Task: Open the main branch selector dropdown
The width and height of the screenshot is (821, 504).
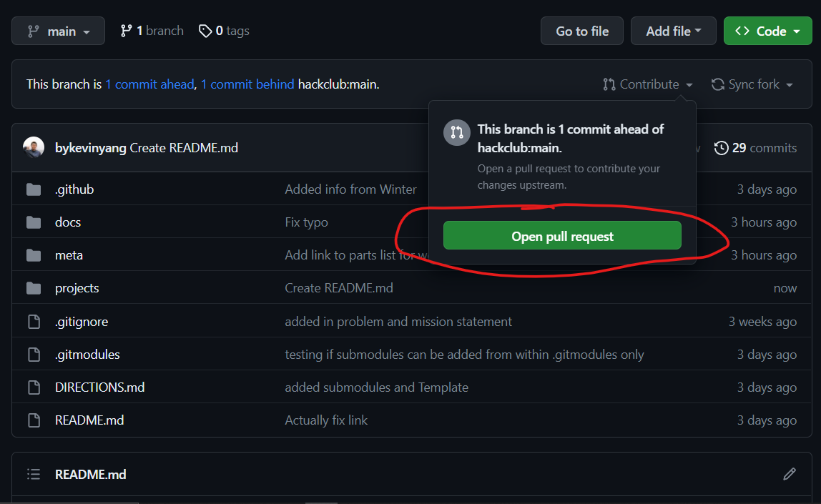Action: pyautogui.click(x=58, y=31)
